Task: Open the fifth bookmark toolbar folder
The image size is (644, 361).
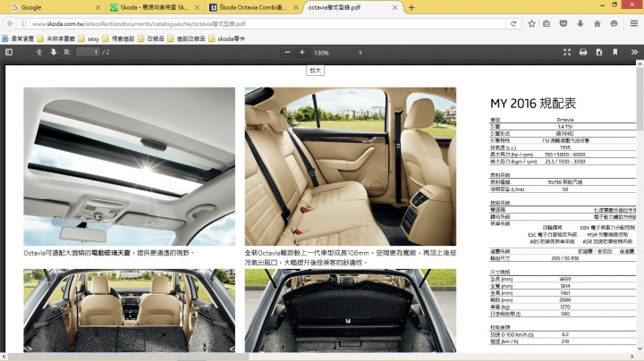Action: tap(151, 38)
